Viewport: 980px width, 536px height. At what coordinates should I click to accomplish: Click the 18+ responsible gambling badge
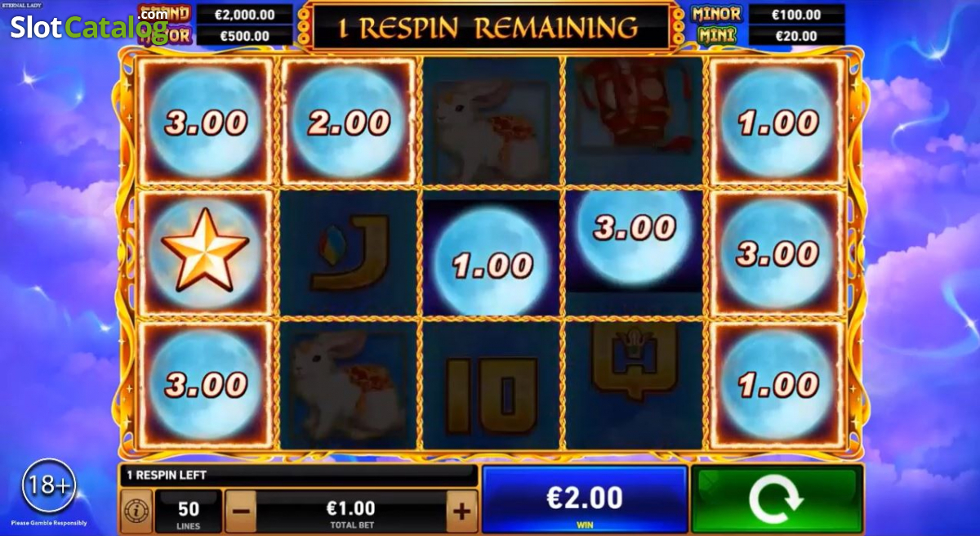pyautogui.click(x=49, y=485)
